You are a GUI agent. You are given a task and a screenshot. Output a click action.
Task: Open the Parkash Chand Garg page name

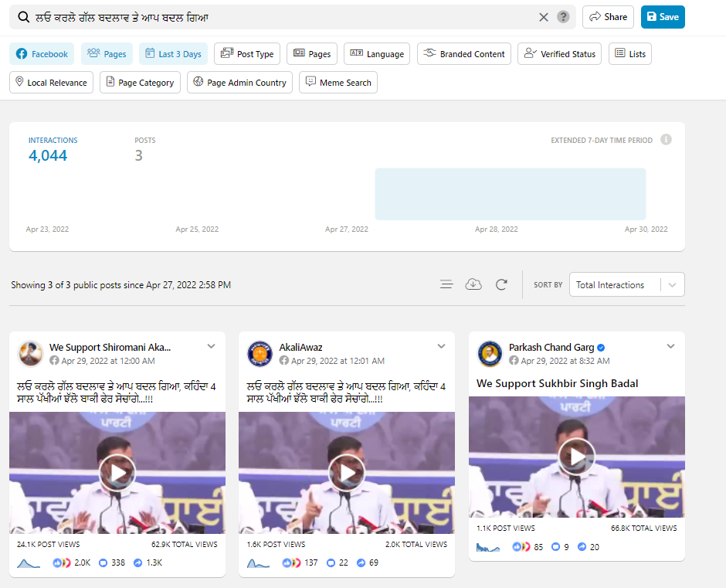pos(551,348)
